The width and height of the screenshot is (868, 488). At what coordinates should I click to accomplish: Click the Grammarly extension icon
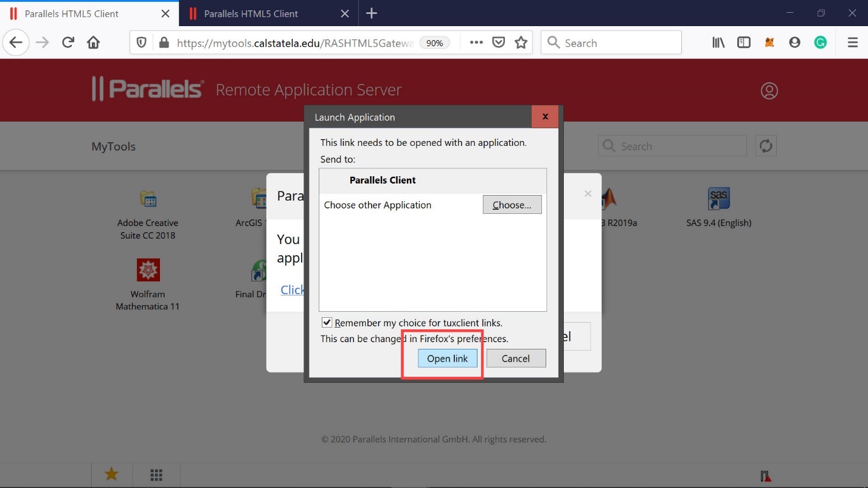tap(820, 43)
